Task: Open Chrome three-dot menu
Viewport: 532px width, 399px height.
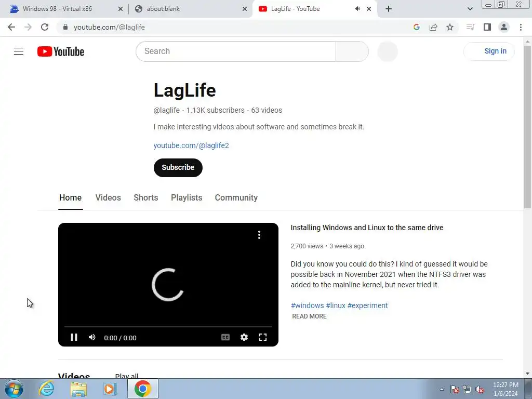Action: [x=521, y=27]
